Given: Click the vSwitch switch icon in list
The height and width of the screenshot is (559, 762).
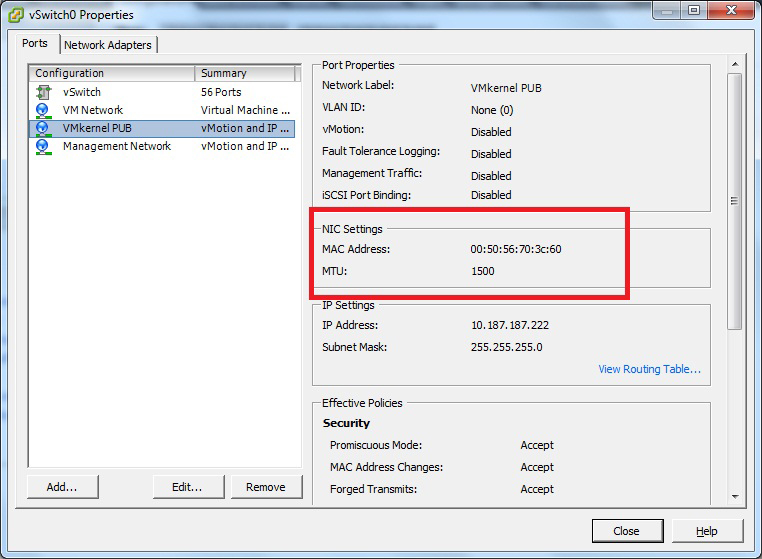Looking at the screenshot, I should click(43, 92).
